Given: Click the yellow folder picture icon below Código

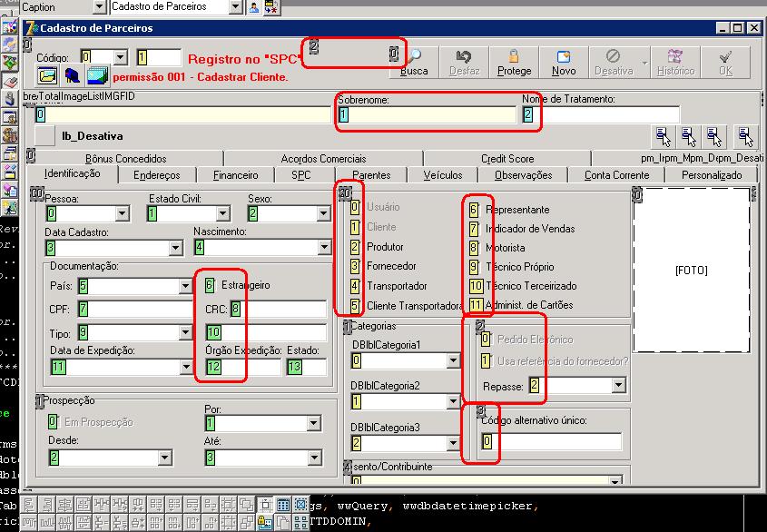Looking at the screenshot, I should click(x=47, y=75).
